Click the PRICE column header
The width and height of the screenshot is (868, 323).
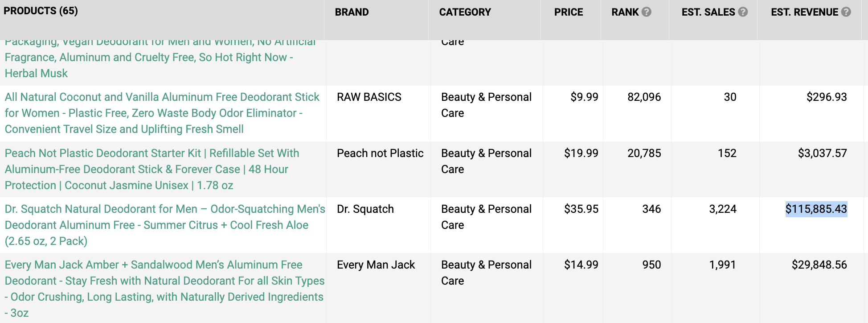[x=569, y=12]
